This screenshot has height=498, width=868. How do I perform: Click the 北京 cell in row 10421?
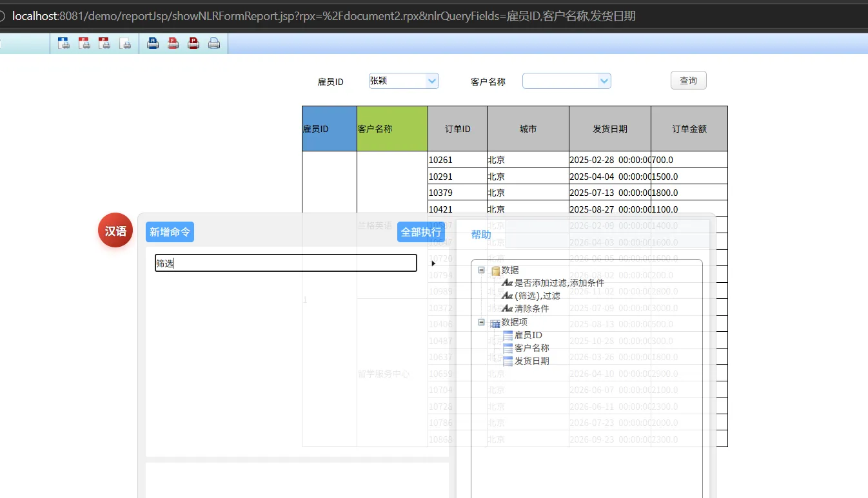point(528,209)
